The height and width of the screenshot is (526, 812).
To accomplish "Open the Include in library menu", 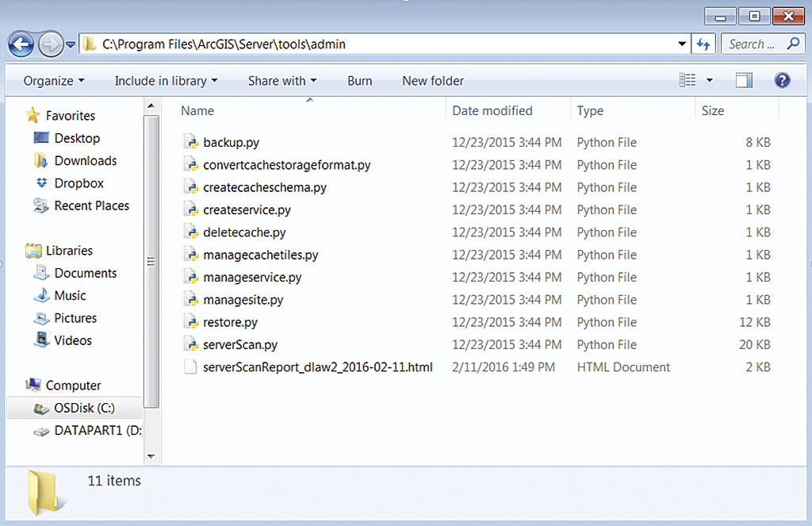I will (x=166, y=81).
